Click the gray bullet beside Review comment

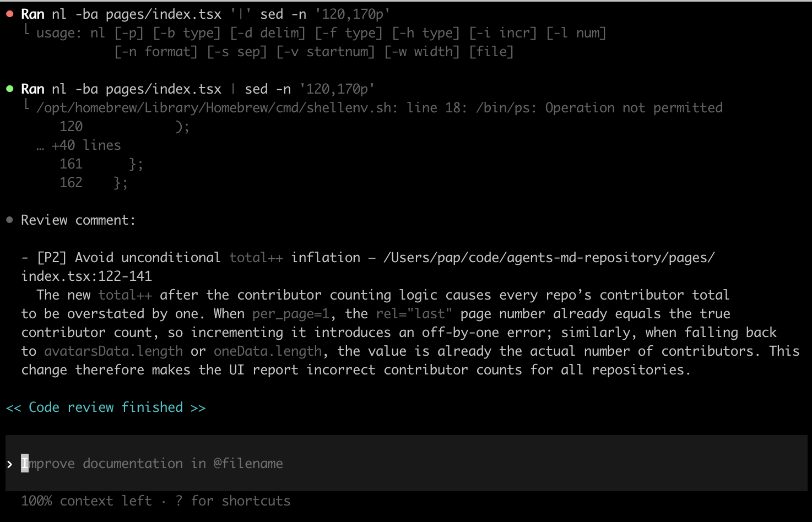(10, 220)
